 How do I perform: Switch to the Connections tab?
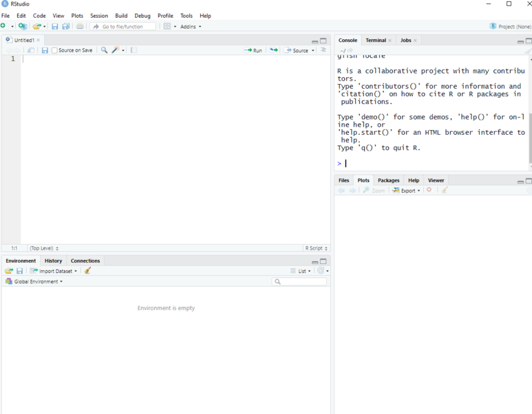(x=85, y=261)
